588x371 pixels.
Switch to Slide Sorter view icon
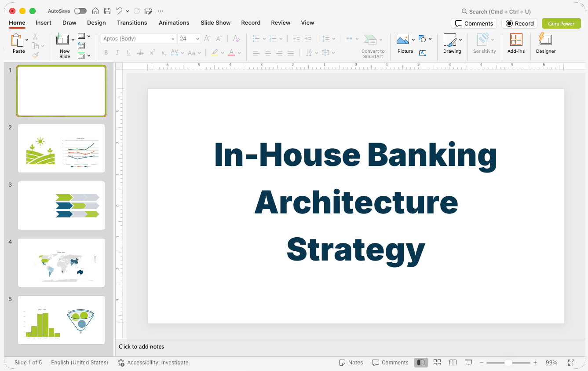(x=437, y=363)
